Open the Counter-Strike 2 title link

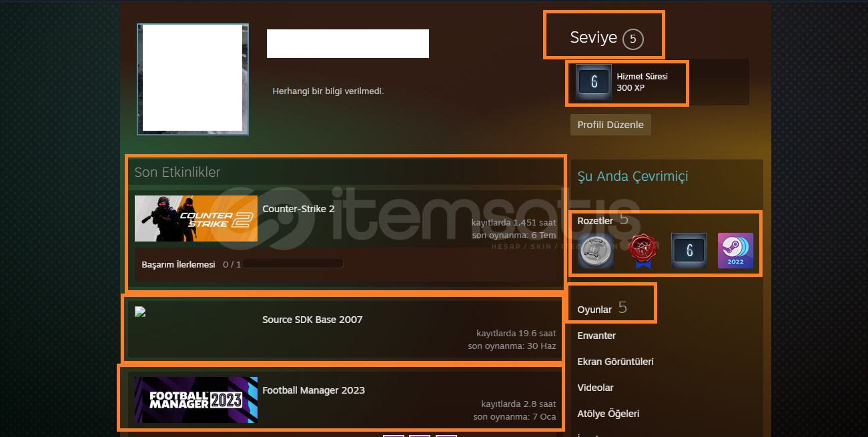pos(298,209)
